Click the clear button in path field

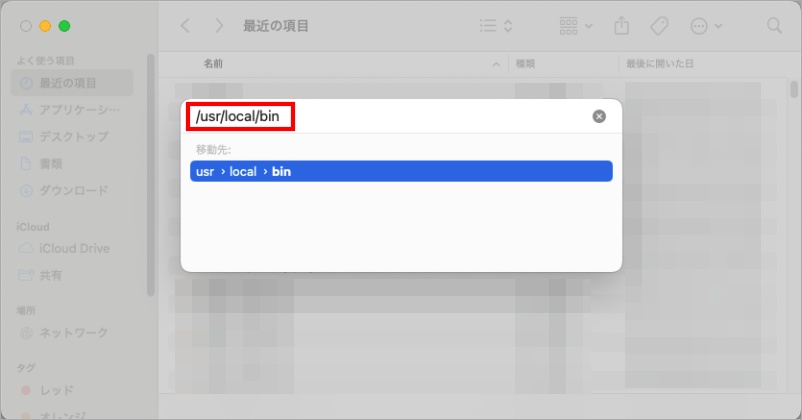[599, 116]
